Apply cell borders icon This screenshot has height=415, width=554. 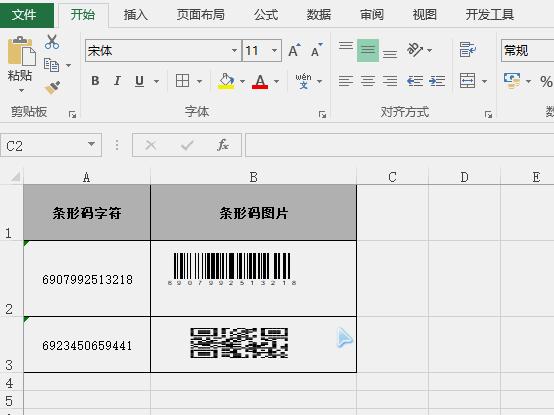(182, 81)
